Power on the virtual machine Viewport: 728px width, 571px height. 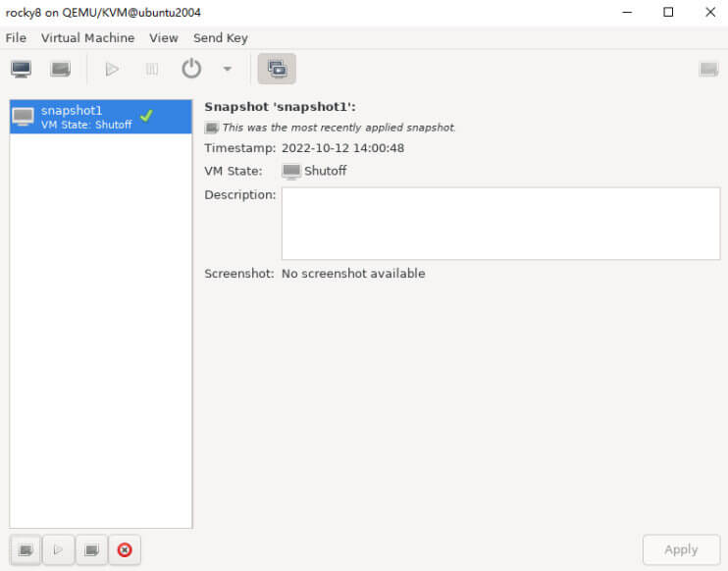pyautogui.click(x=112, y=69)
